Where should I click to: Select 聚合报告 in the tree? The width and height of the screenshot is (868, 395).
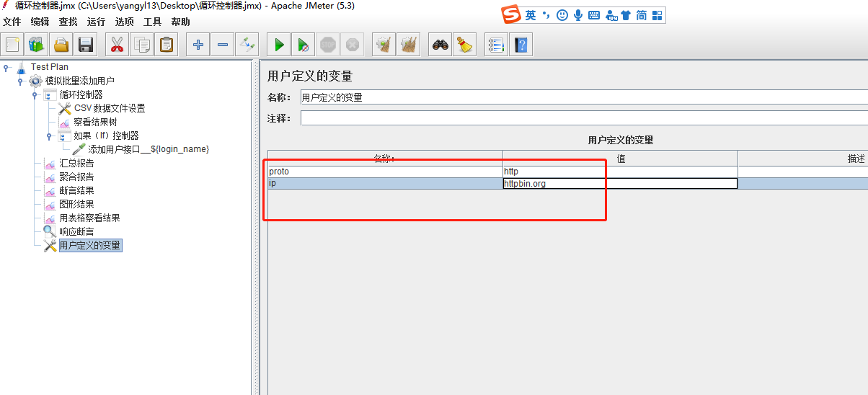(76, 177)
